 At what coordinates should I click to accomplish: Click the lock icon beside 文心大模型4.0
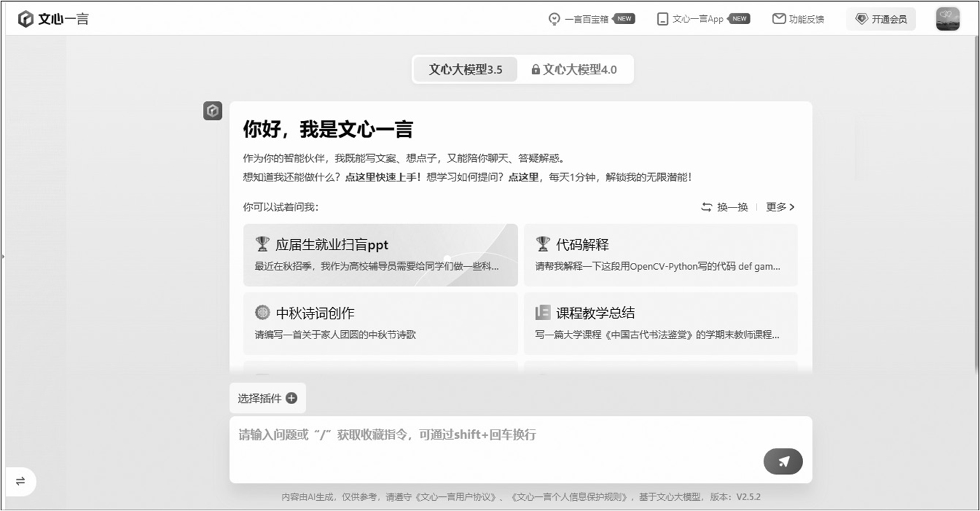pyautogui.click(x=536, y=69)
